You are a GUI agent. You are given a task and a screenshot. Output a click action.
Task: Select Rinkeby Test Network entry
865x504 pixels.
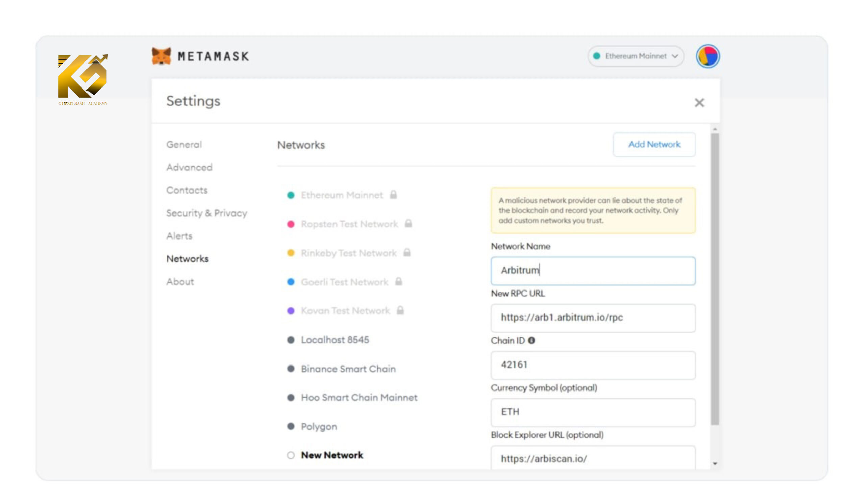[x=349, y=253]
